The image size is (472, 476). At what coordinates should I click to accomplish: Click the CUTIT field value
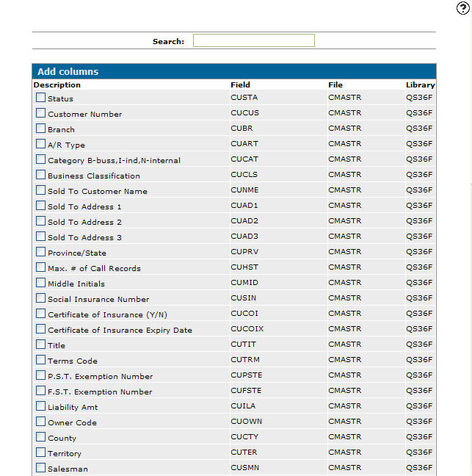[x=243, y=345]
